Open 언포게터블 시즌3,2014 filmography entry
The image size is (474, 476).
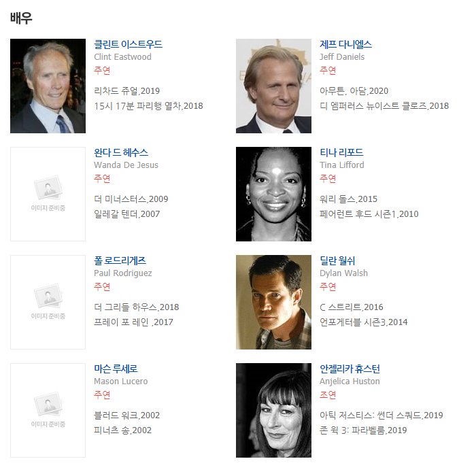tap(363, 322)
